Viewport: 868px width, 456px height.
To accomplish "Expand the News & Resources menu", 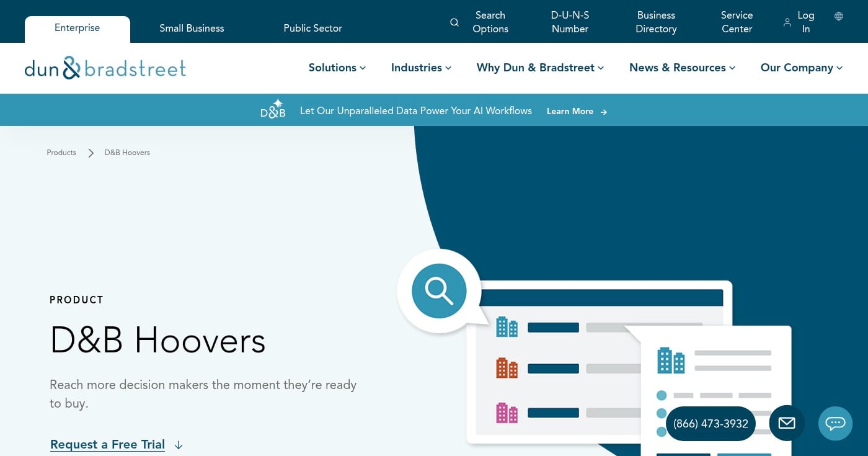I will (x=682, y=68).
